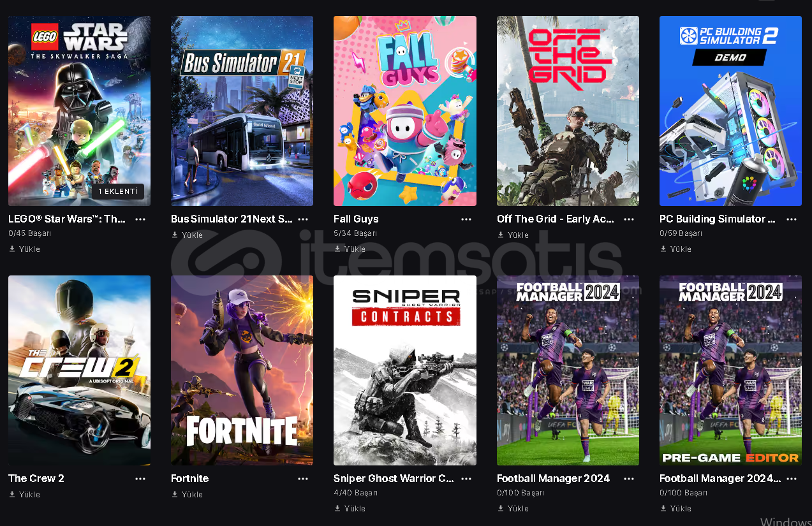Open more options for LEGO Star Wars
This screenshot has height=526, width=812.
140,219
